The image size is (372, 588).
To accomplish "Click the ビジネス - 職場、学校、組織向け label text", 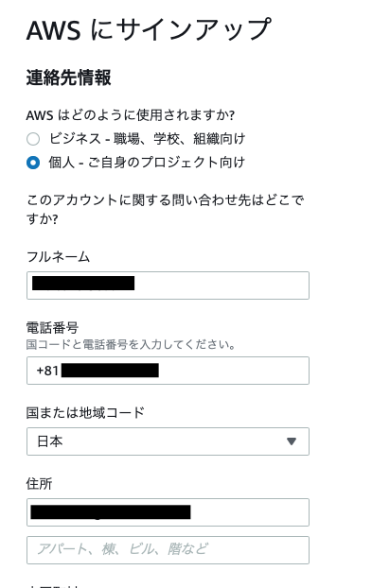I will (x=147, y=139).
